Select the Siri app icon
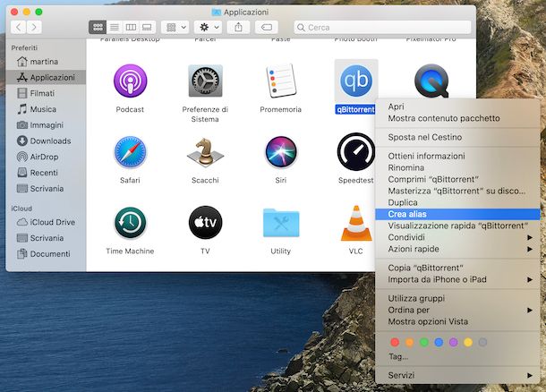This screenshot has height=392, width=546. point(281,152)
